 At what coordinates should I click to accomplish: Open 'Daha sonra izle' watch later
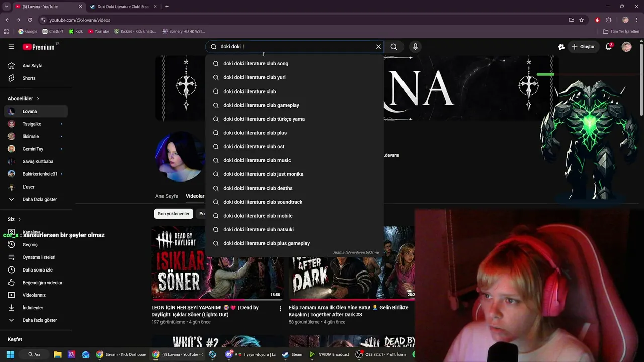[x=36, y=270]
